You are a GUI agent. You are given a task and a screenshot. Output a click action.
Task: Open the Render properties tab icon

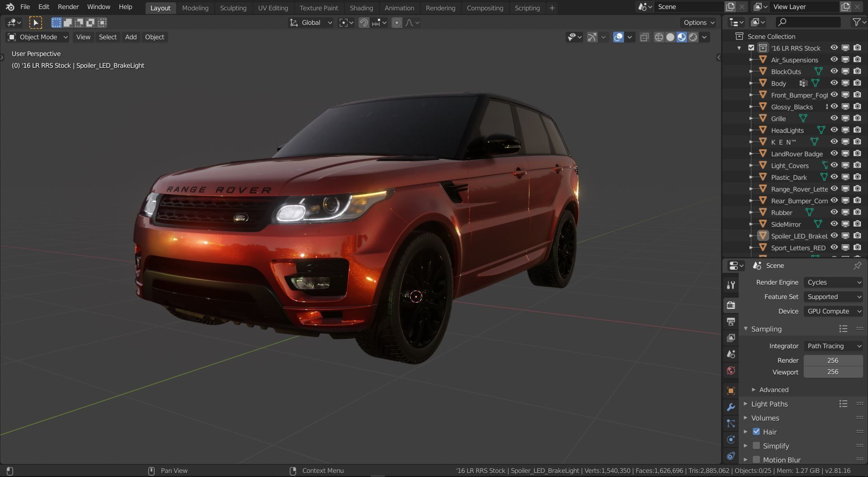click(x=731, y=305)
